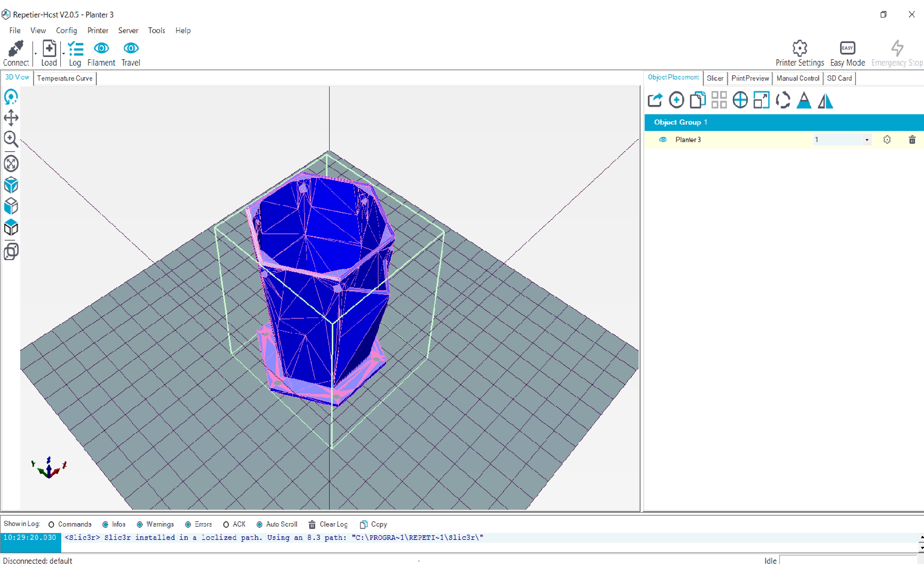
Task: Click the add object icon
Action: tap(676, 100)
